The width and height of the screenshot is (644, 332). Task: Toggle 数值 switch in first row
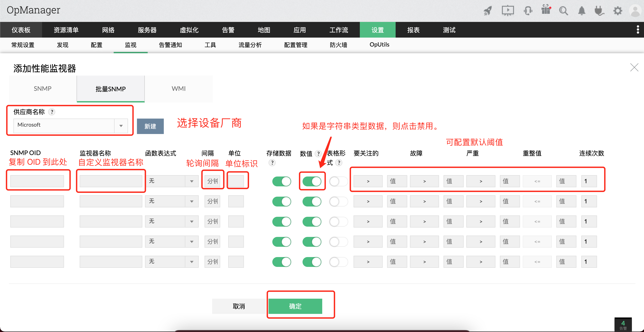pos(312,181)
